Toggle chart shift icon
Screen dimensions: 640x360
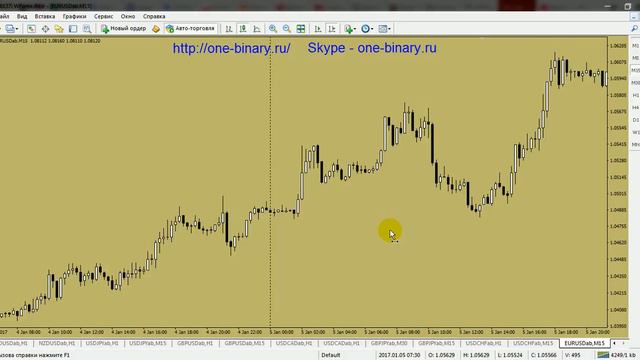332,29
